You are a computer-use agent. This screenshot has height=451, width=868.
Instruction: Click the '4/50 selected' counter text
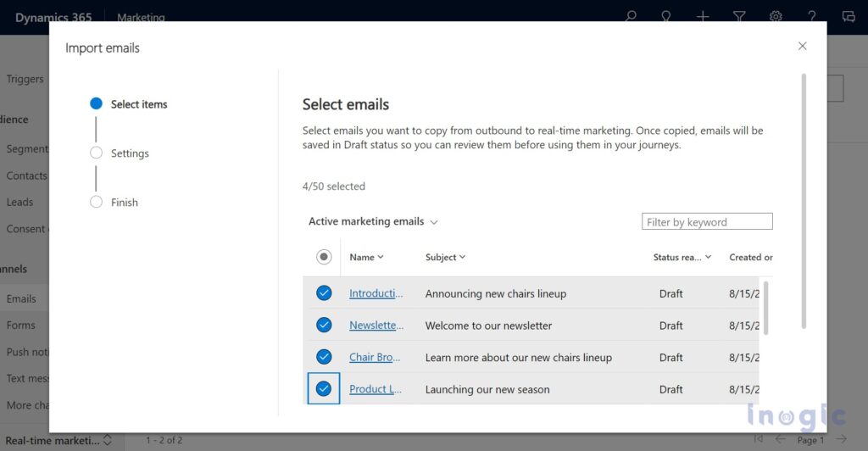click(x=334, y=187)
